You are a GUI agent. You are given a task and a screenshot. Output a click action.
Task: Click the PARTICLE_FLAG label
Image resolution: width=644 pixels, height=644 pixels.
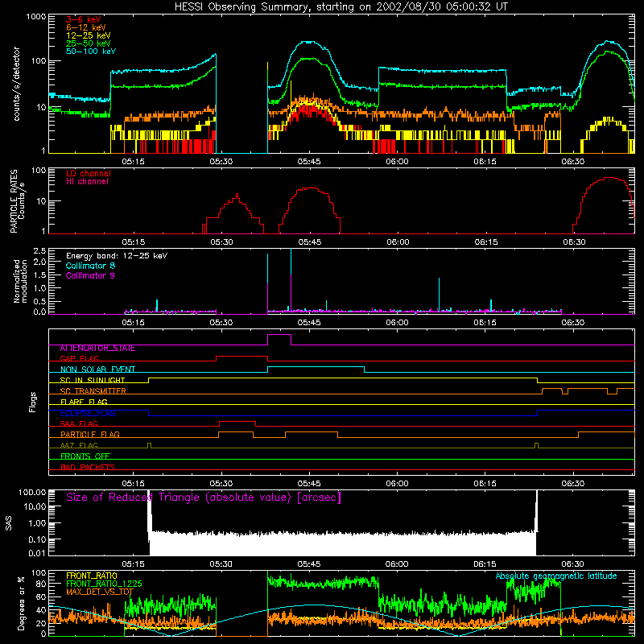coord(90,435)
